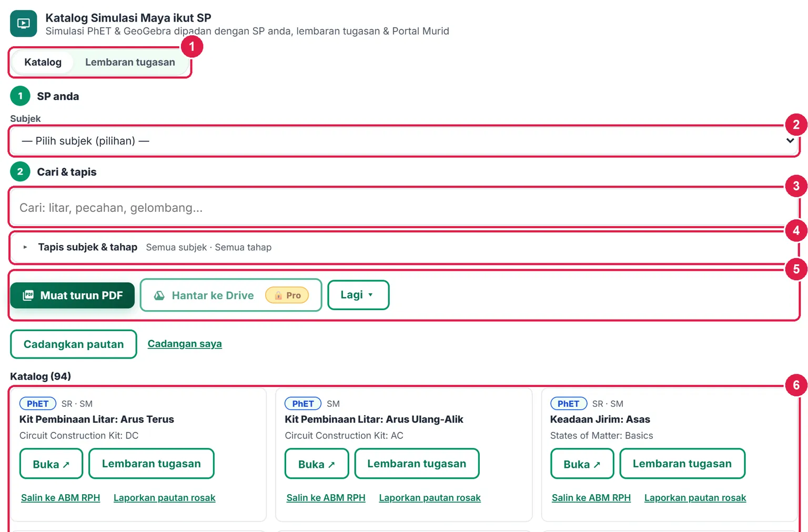Download the catalog via Muat turun PDF

(x=73, y=295)
